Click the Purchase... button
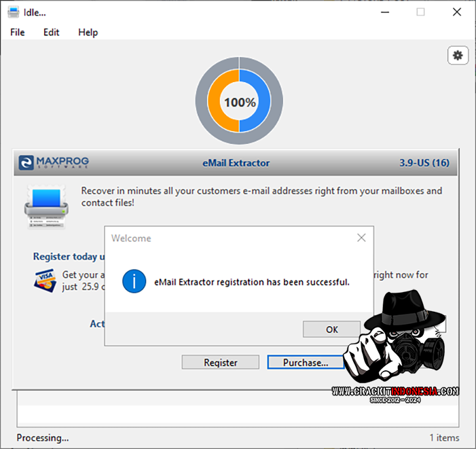The width and height of the screenshot is (476, 449). 305,362
